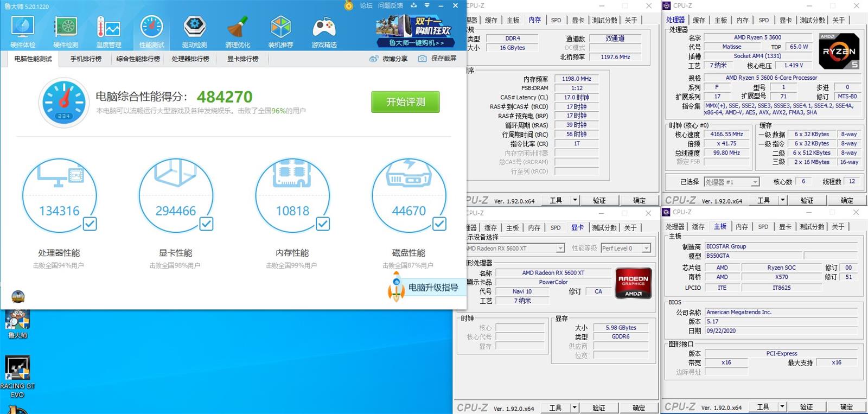Image resolution: width=868 pixels, height=414 pixels.
Task: Open SPD tab in CPU-Z memory window
Action: (556, 20)
